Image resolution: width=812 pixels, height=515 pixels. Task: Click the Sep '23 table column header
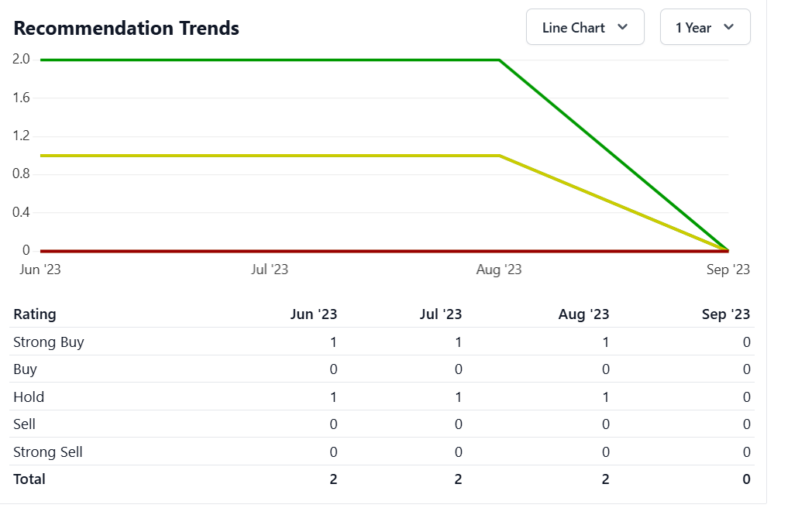click(726, 314)
